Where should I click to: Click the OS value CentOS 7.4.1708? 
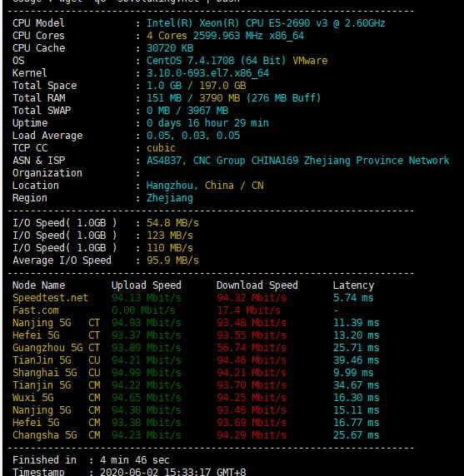pos(217,61)
